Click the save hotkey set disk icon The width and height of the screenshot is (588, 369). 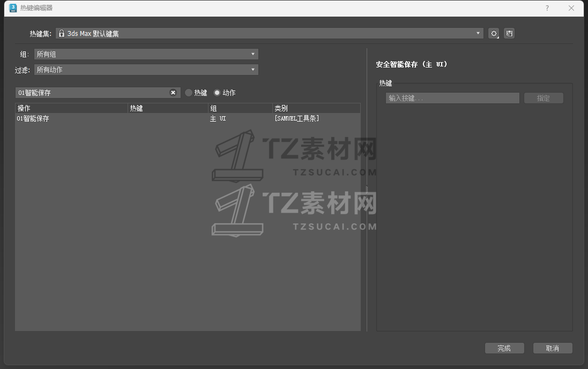point(509,33)
